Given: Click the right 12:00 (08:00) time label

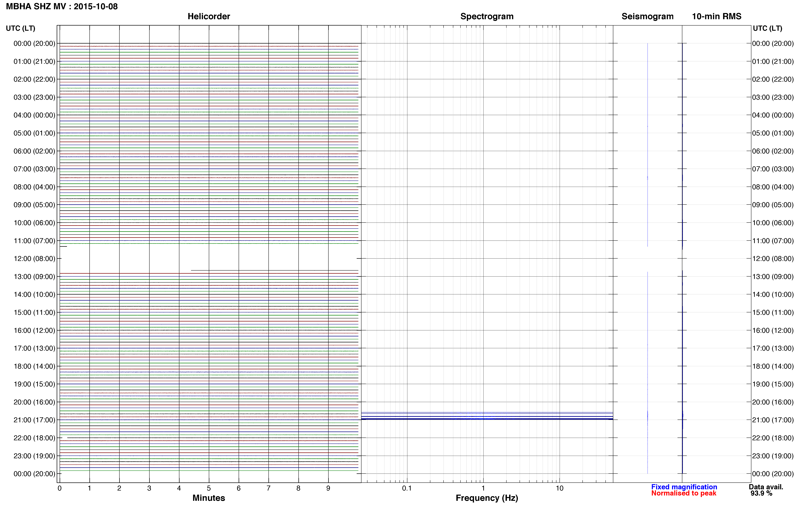Looking at the screenshot, I should (x=773, y=259).
